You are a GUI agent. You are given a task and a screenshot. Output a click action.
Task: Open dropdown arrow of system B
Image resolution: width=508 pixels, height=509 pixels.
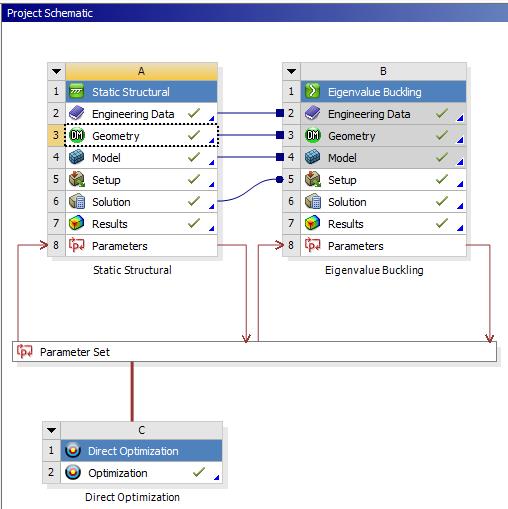(292, 71)
